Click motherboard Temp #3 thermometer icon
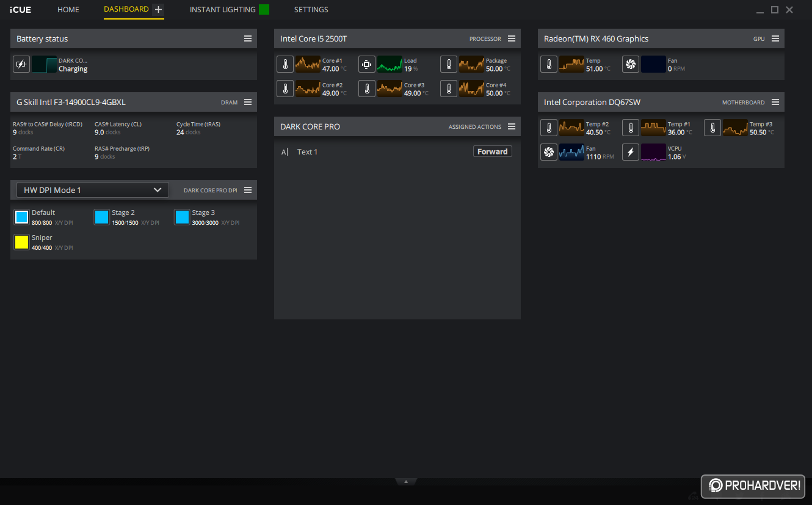The width and height of the screenshot is (812, 505). tap(712, 128)
